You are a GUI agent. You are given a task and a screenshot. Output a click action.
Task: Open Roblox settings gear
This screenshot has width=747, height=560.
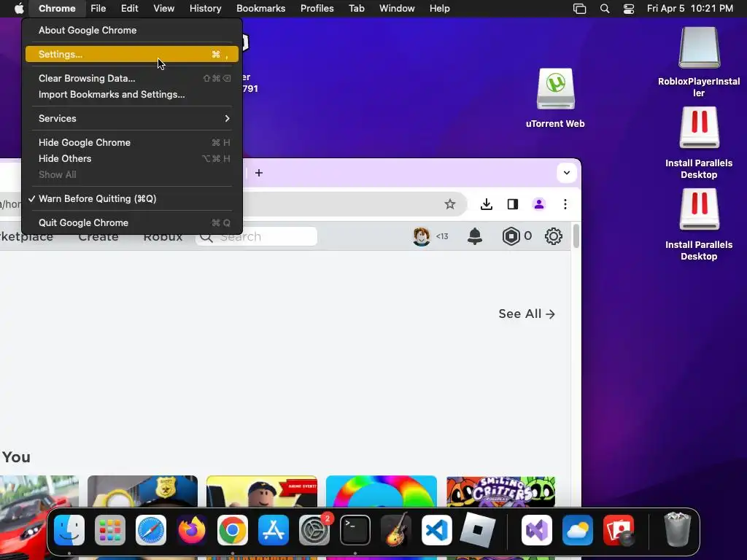(554, 236)
